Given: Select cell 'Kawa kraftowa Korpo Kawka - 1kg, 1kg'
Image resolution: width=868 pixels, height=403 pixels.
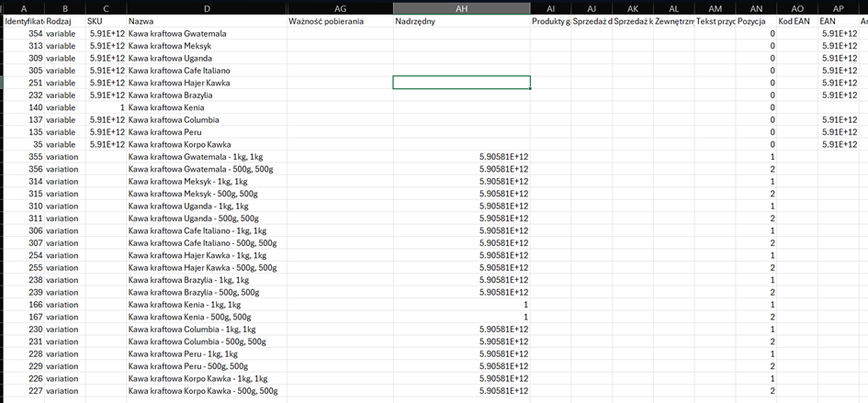Looking at the screenshot, I should (207, 378).
